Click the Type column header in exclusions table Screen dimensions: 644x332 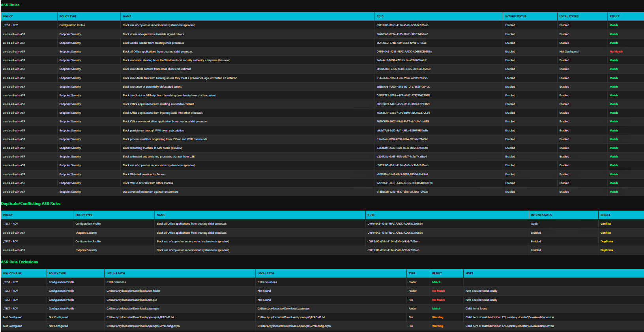(412, 274)
